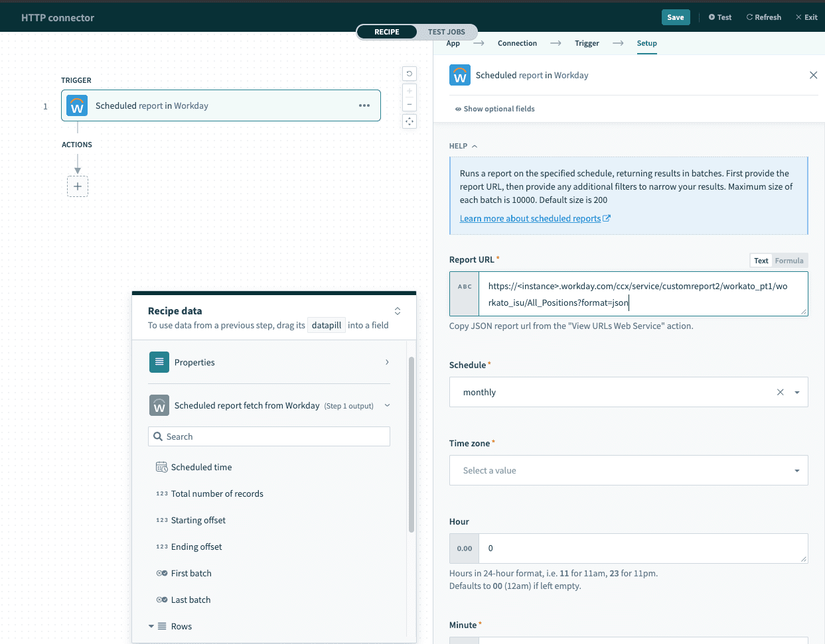Switch to the TEST JOBS tab
Screen dimensions: 825x644
point(445,31)
